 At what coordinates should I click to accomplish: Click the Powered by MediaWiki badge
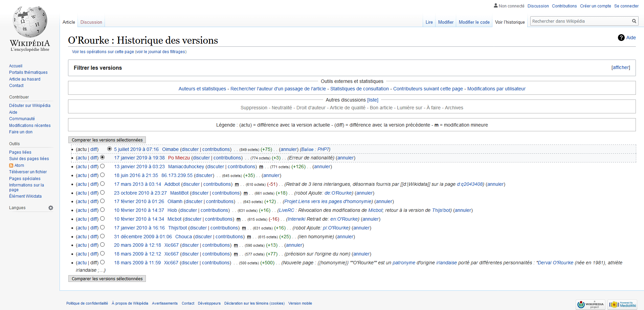(622, 305)
